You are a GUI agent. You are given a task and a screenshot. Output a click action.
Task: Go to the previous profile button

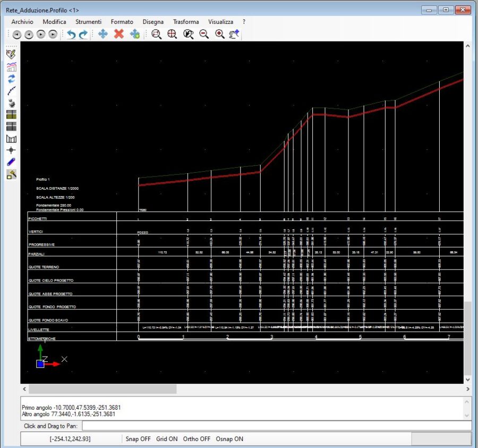(x=29, y=35)
